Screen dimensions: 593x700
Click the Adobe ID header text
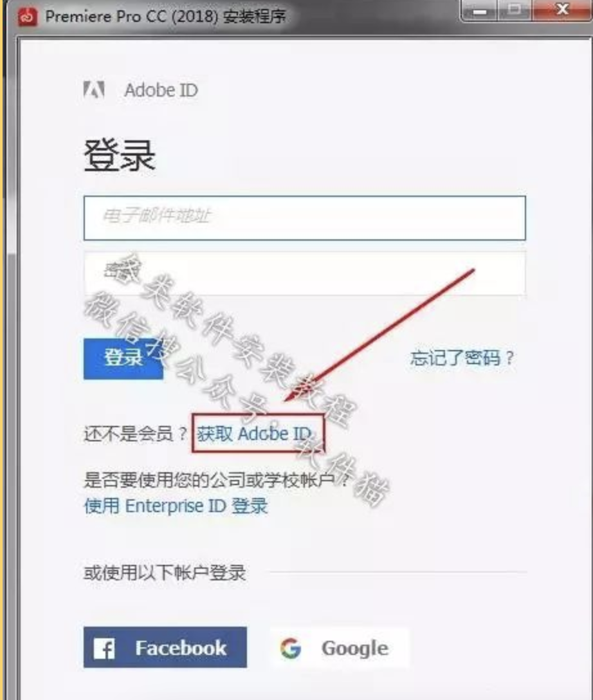(x=161, y=90)
